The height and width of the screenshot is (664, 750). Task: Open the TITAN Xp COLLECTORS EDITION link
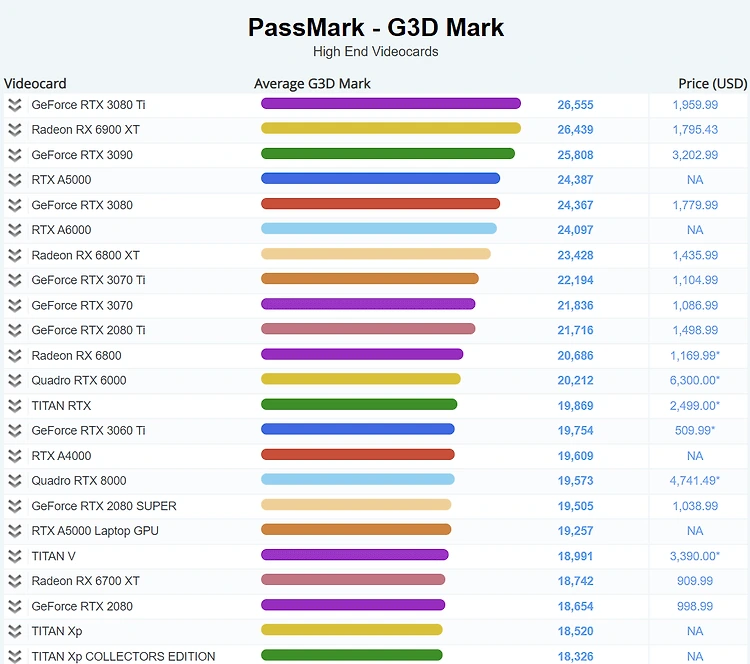tap(123, 656)
